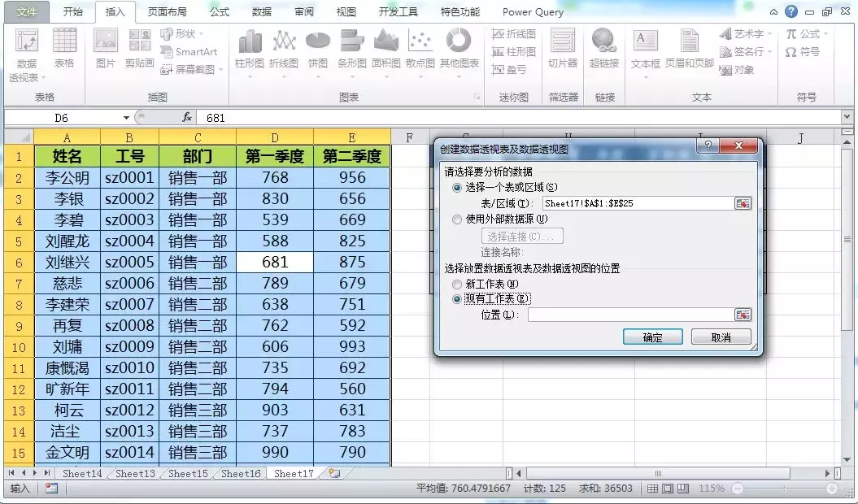Screen dimensions: 858x504
Task: Switch to Page Layout view button
Action: (668, 488)
